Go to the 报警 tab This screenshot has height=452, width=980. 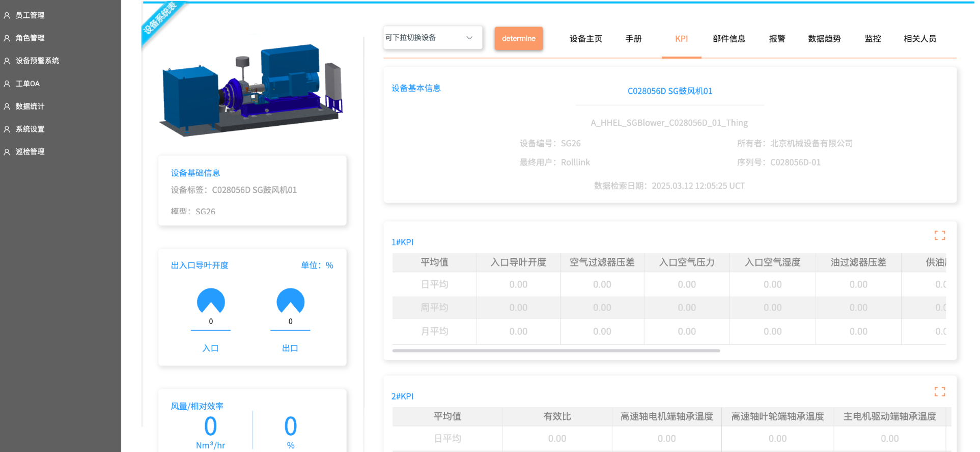tap(777, 39)
